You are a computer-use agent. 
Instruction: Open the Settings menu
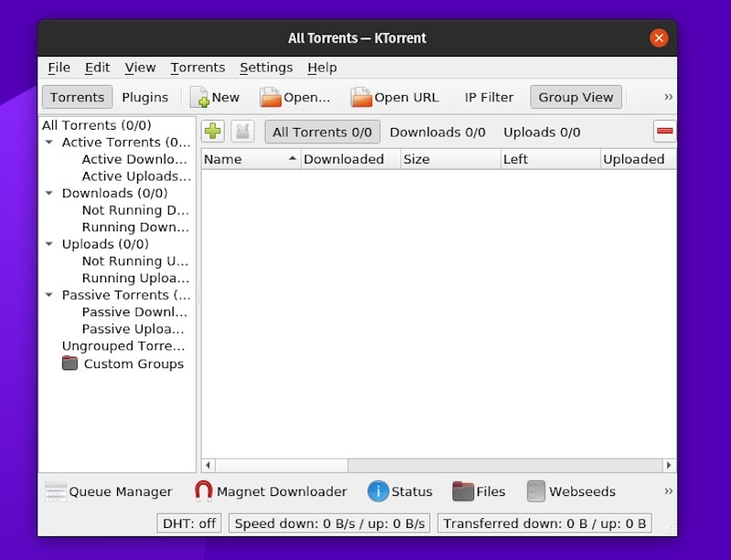click(266, 68)
